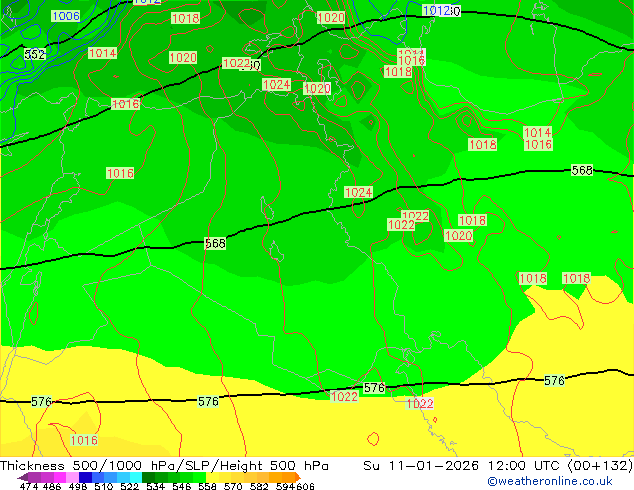634x490 pixels.
Task: Click the legend value 606
Action: pyautogui.click(x=305, y=486)
